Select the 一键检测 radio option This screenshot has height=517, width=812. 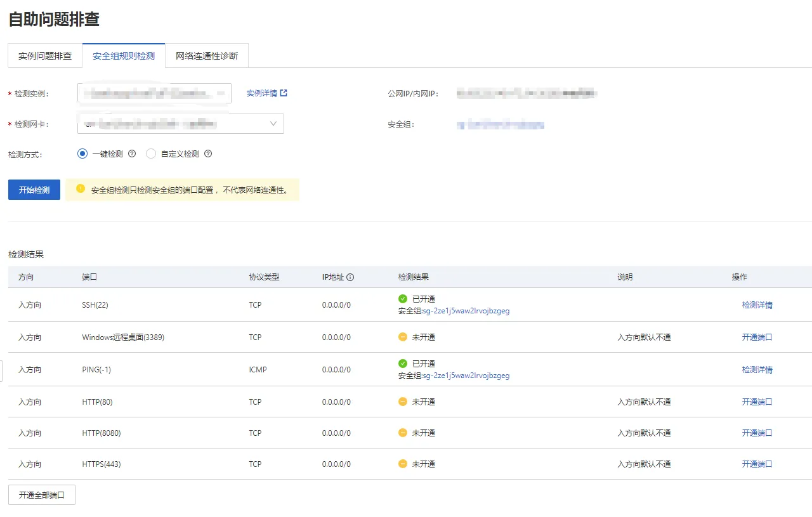82,154
